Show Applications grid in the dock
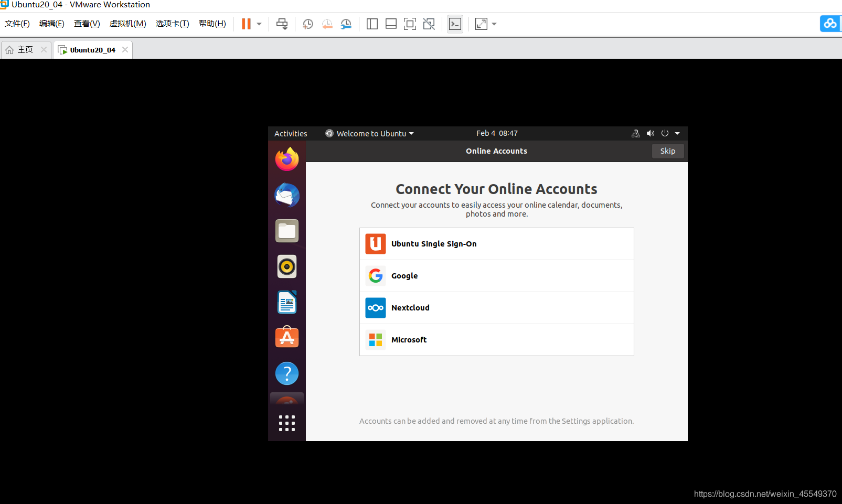Screen dimensions: 842x504 (287, 423)
